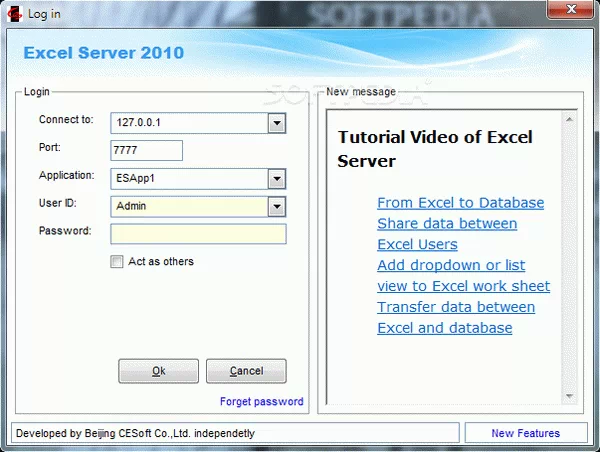Click the Excel Server 2010 banner title
This screenshot has height=452, width=600.
click(104, 53)
